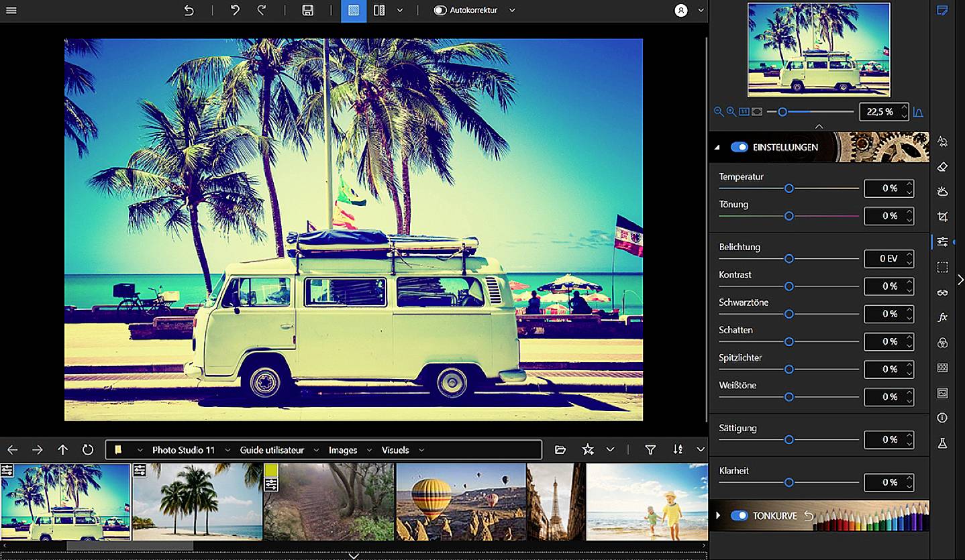Click the refresh folder icon

88,450
